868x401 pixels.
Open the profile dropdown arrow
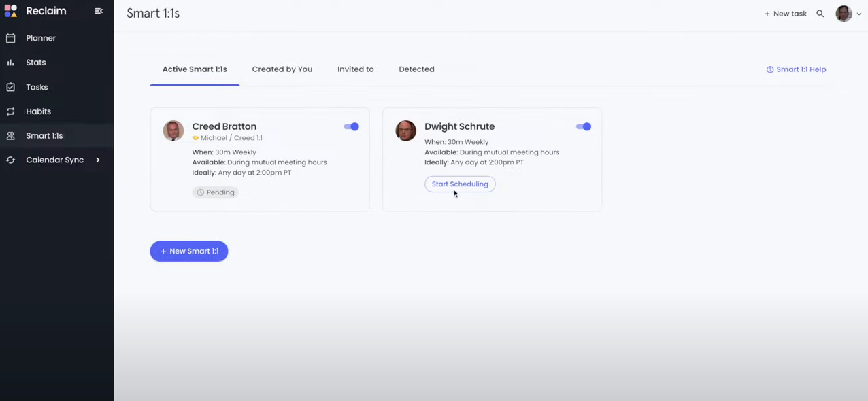(859, 14)
